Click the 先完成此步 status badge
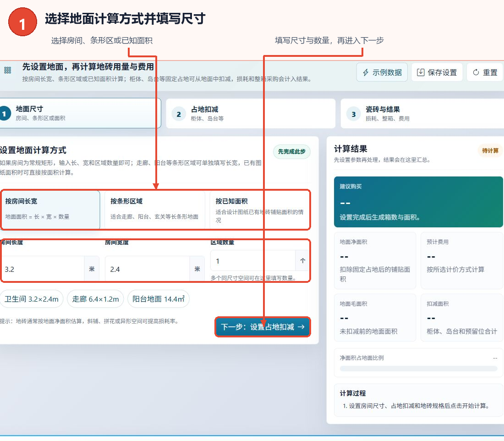This screenshot has height=441, width=504. (x=291, y=151)
